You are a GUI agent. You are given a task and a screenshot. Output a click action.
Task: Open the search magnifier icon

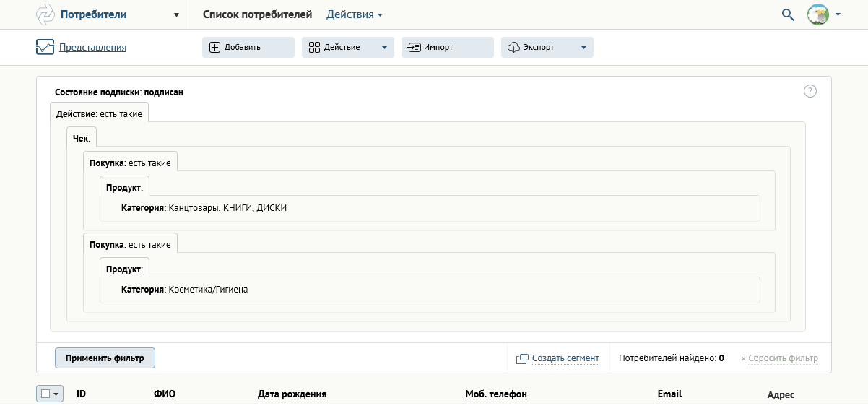pyautogui.click(x=788, y=14)
